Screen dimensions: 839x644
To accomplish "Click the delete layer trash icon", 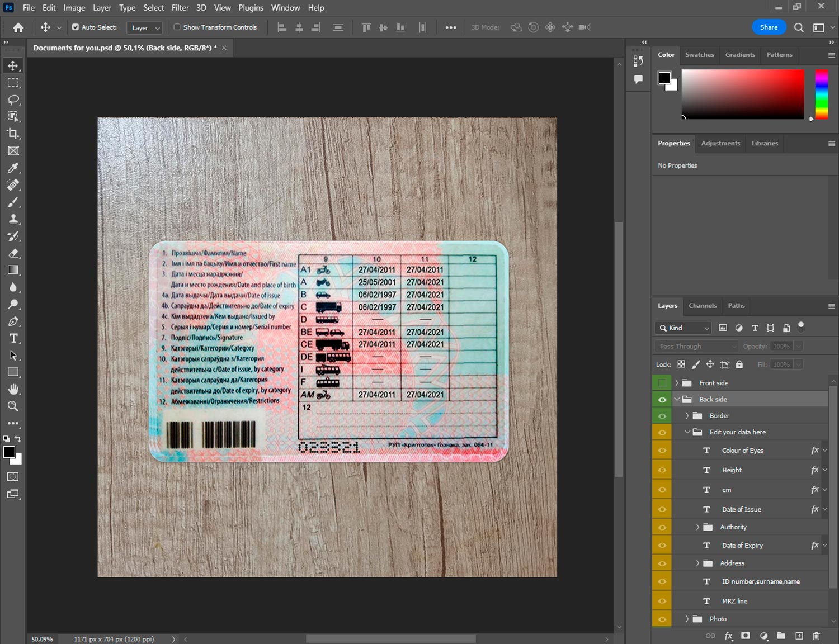I will (816, 636).
